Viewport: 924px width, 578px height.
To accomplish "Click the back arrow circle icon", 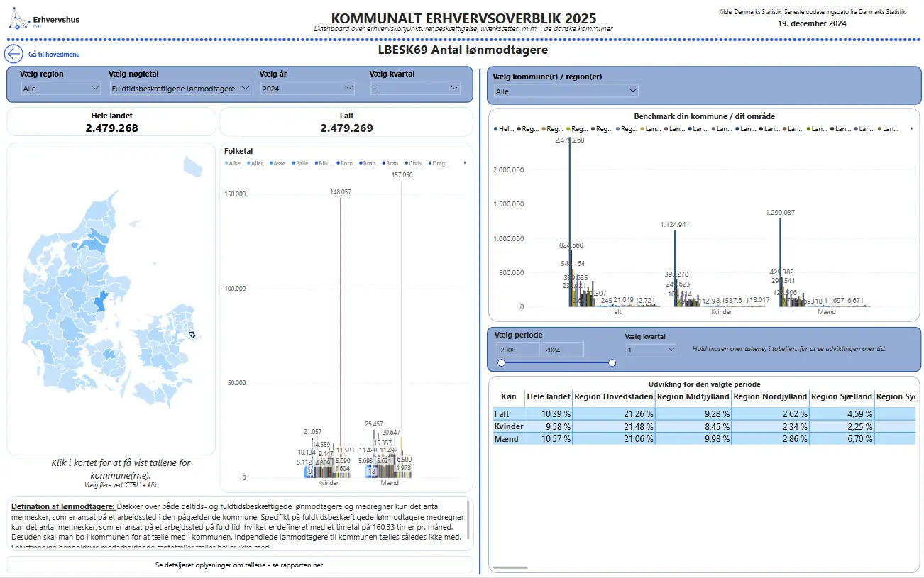I will click(x=13, y=54).
